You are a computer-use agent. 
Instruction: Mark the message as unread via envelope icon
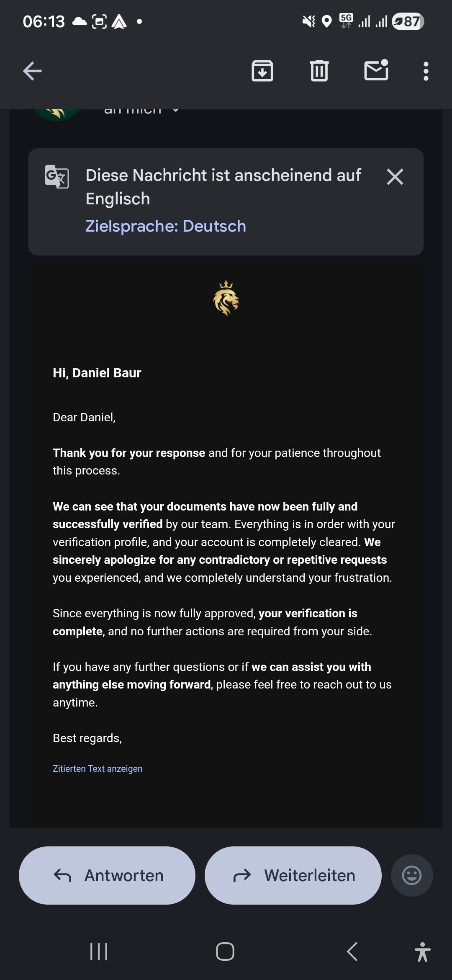(x=376, y=70)
